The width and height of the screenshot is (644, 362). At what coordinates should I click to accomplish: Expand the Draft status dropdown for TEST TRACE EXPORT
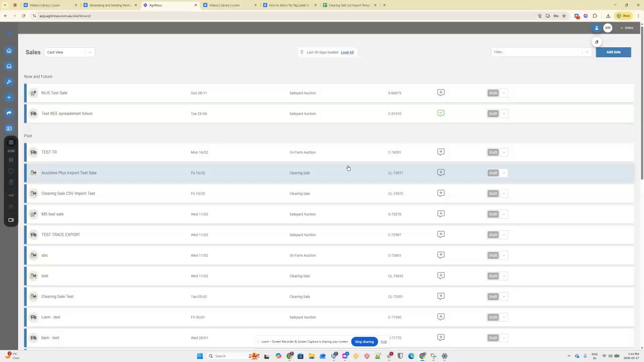(x=504, y=235)
